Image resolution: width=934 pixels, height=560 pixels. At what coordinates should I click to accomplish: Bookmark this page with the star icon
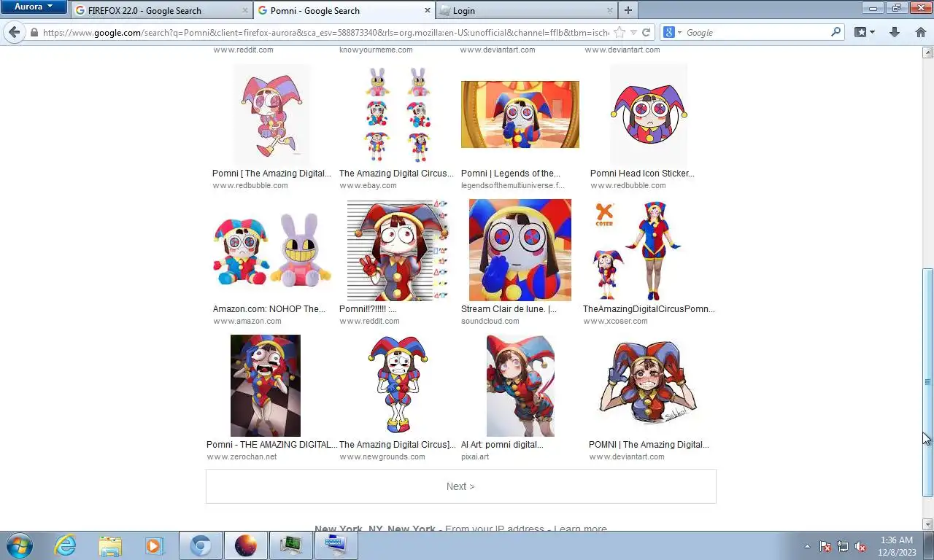coord(620,33)
